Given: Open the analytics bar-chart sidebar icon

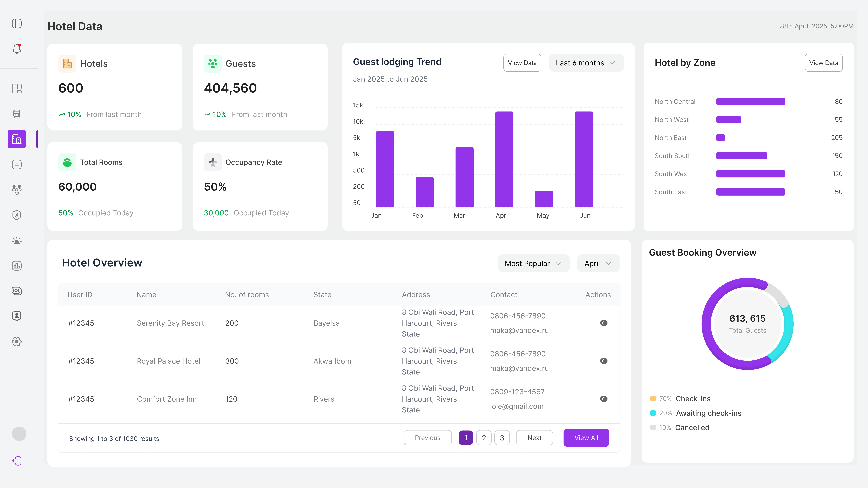Looking at the screenshot, I should 16,266.
